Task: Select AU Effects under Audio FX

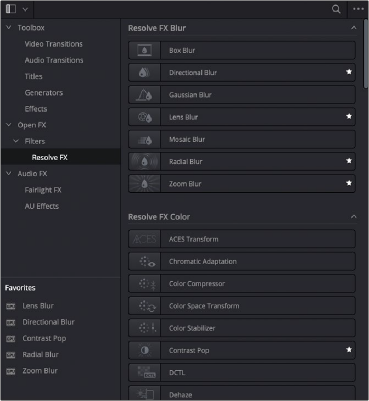Action: [42, 206]
